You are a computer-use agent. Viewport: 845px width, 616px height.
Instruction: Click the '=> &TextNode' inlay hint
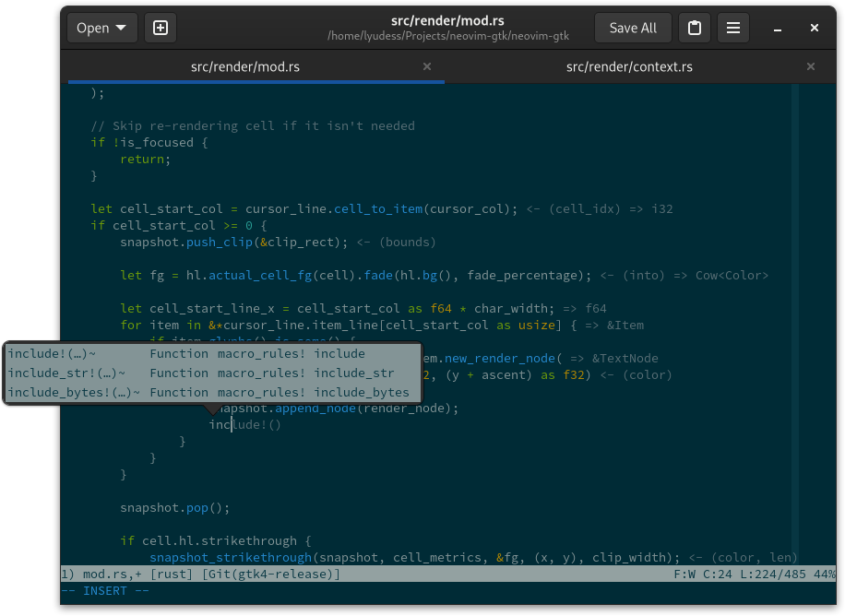click(614, 359)
